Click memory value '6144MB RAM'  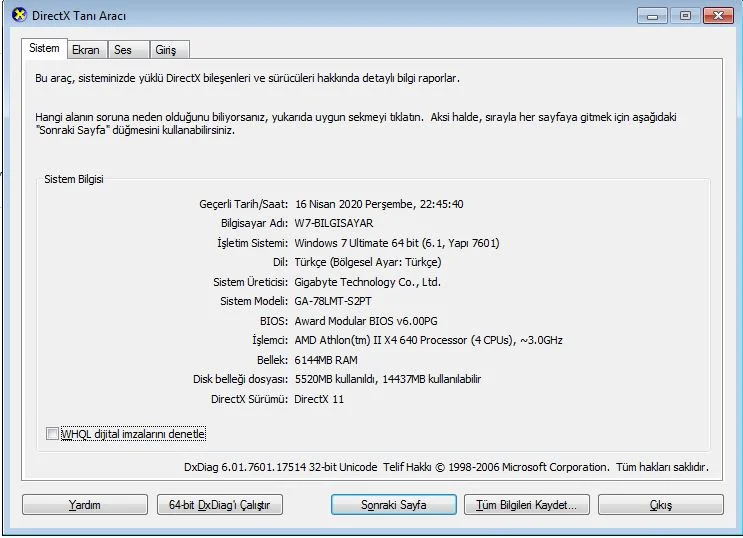point(326,360)
